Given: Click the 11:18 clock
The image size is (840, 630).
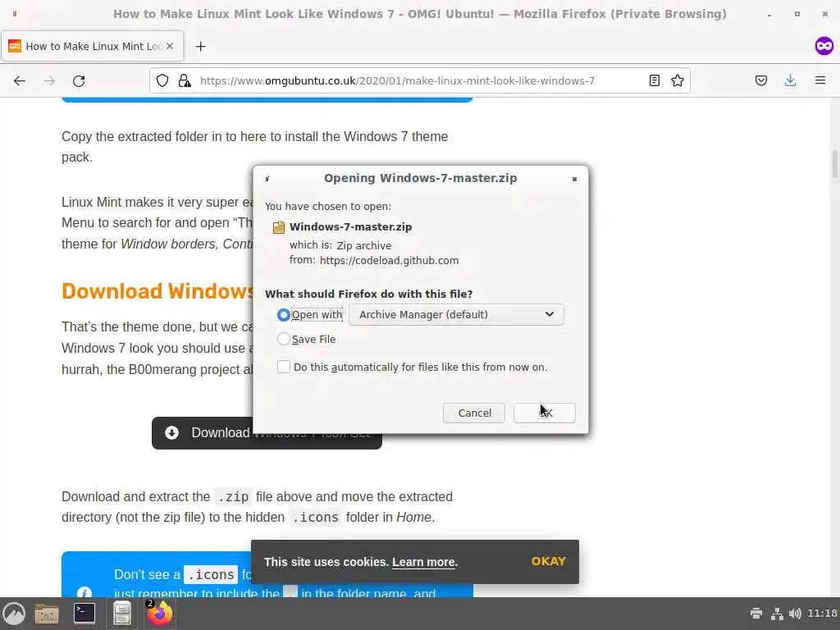Looking at the screenshot, I should coord(822,614).
